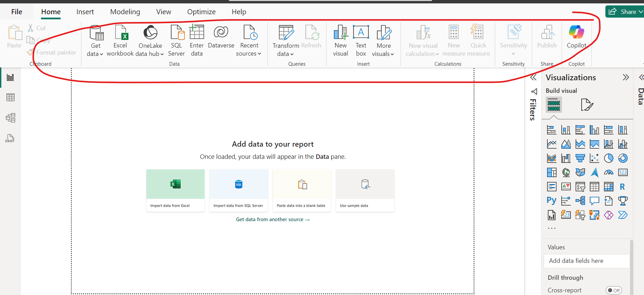Viewport: 644px width, 295px height.
Task: Switch to Model view in sidebar
Action: 11,118
